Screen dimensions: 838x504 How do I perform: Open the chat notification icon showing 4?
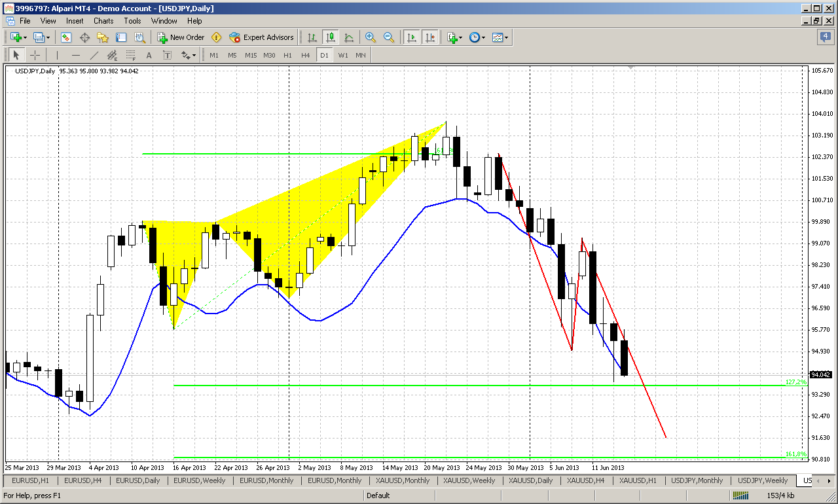coord(825,37)
